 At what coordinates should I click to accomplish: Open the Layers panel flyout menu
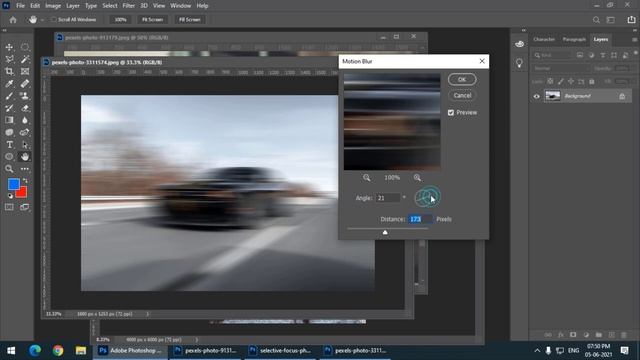click(x=634, y=40)
